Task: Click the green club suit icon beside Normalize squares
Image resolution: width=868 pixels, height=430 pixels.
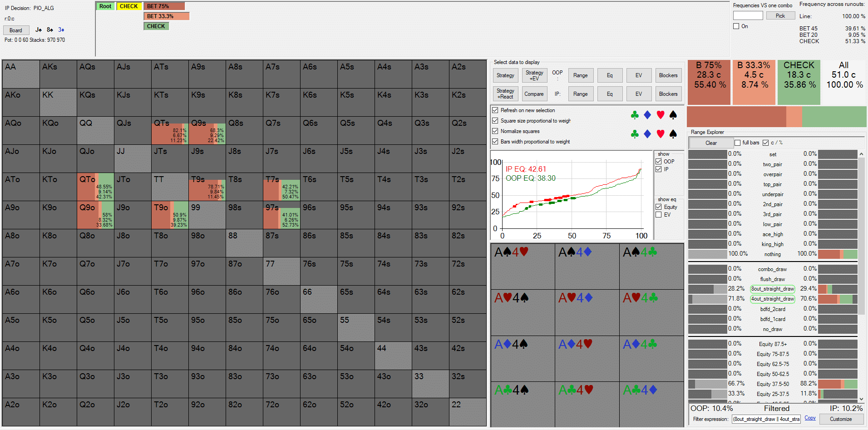Action: pyautogui.click(x=635, y=134)
